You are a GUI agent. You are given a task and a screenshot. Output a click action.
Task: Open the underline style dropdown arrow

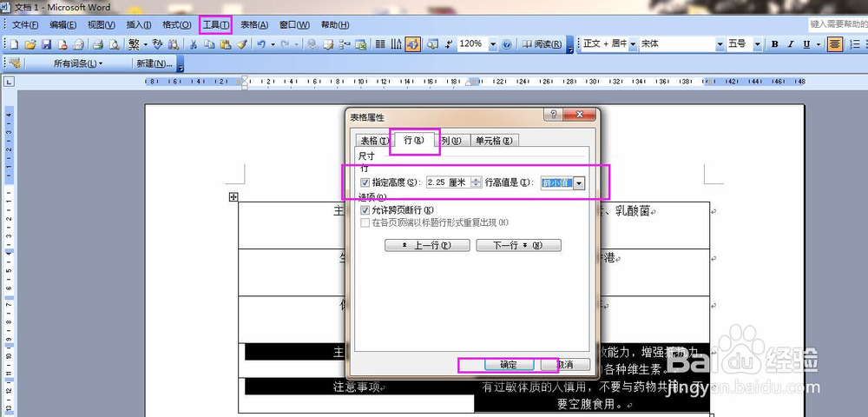pos(818,44)
